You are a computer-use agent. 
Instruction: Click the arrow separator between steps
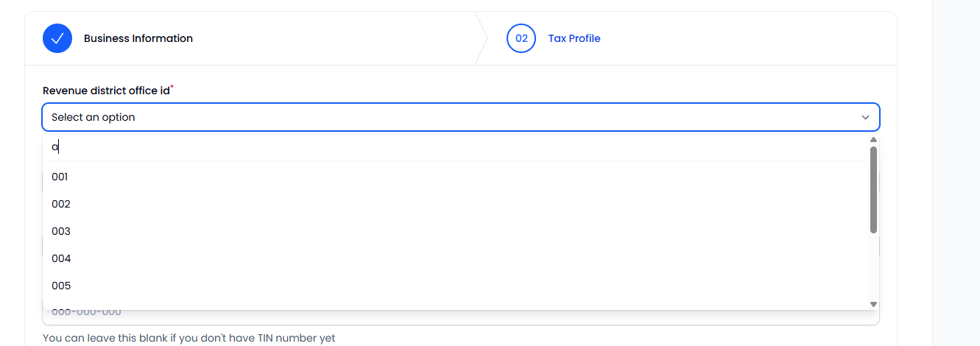pyautogui.click(x=481, y=38)
